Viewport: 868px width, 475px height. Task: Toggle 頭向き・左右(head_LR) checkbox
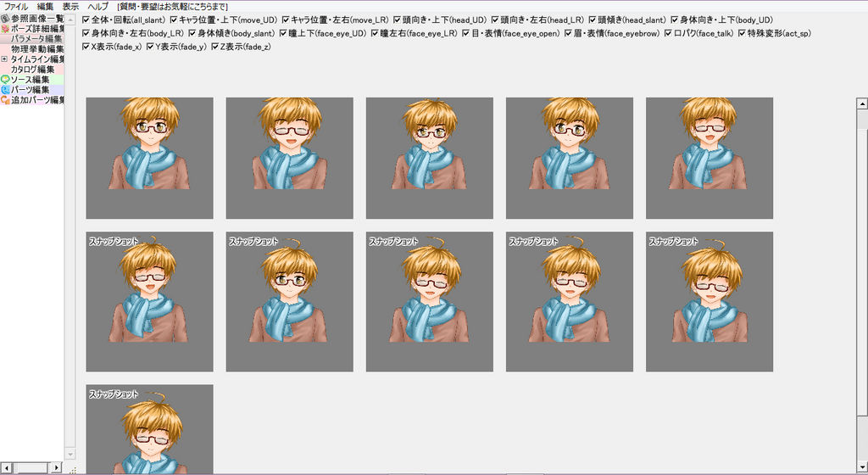495,20
